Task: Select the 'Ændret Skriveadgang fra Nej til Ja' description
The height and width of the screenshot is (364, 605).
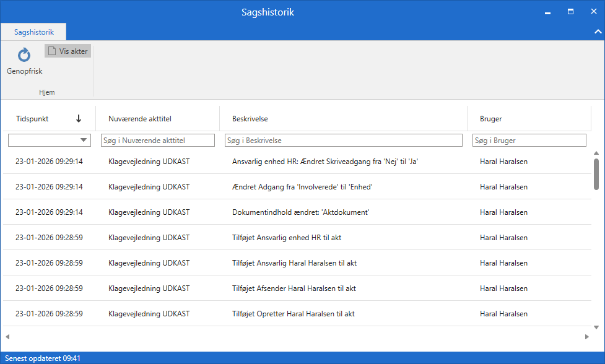Action: pos(325,162)
